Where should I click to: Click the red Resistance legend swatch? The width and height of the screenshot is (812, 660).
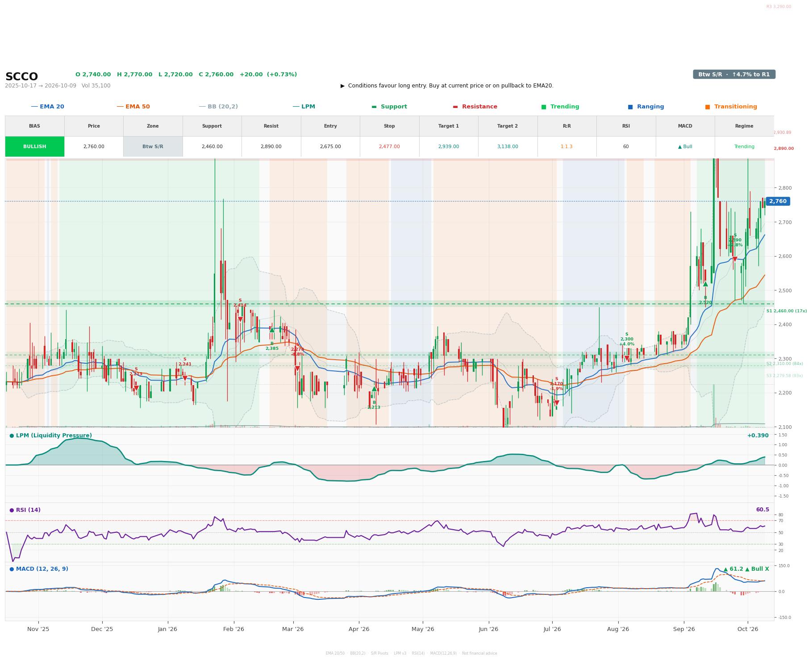point(455,107)
